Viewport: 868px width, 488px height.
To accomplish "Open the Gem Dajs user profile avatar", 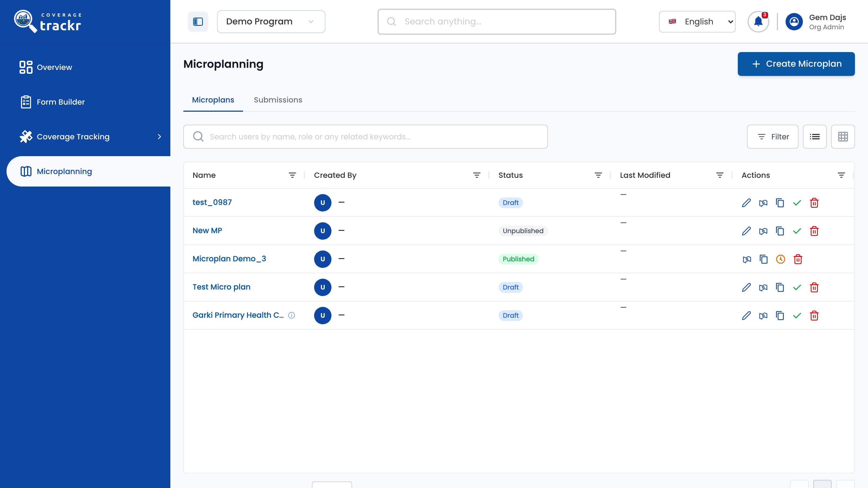I will pyautogui.click(x=794, y=22).
